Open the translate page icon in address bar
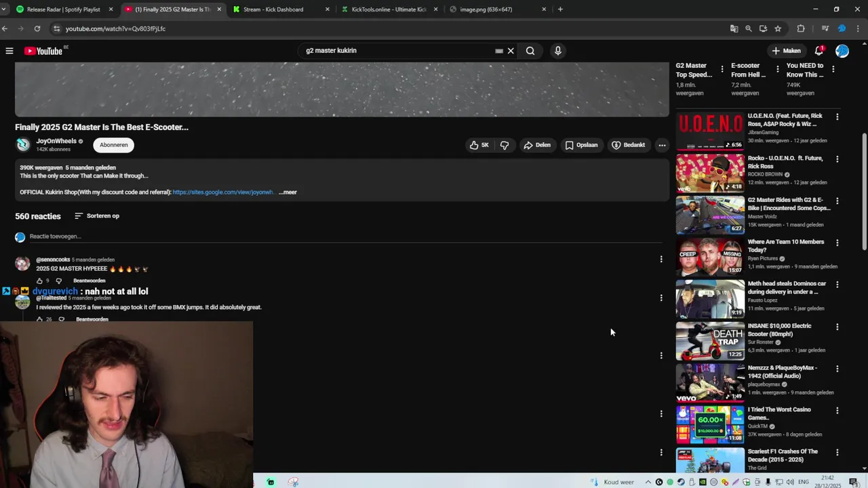 (x=734, y=28)
